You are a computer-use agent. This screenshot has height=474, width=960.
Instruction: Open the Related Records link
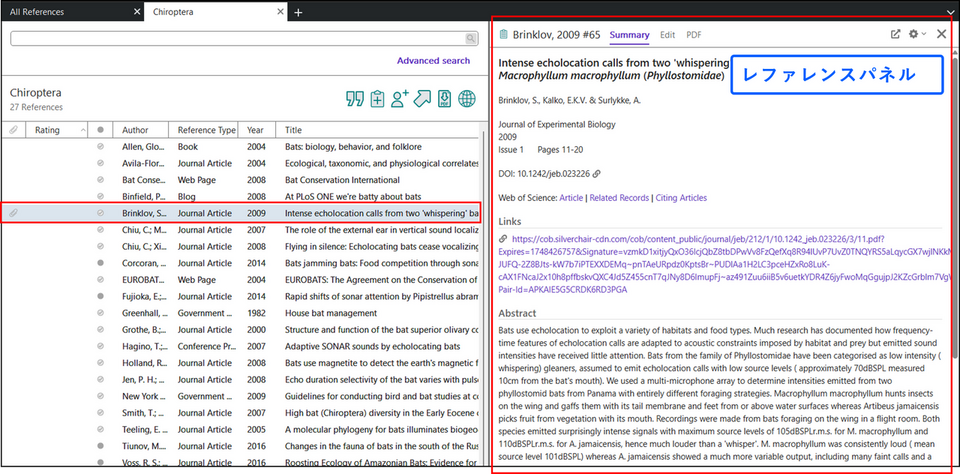[x=619, y=198]
